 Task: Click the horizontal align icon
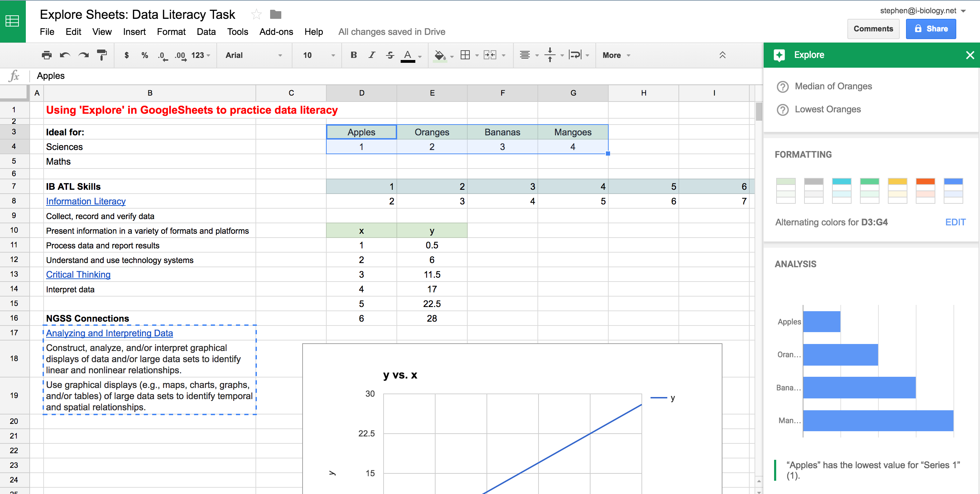525,55
